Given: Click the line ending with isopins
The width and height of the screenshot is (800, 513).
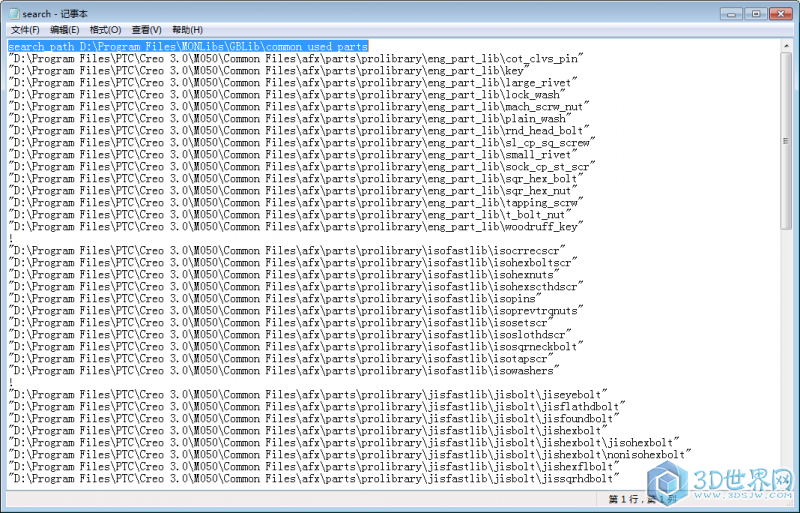Looking at the screenshot, I should pyautogui.click(x=275, y=299).
